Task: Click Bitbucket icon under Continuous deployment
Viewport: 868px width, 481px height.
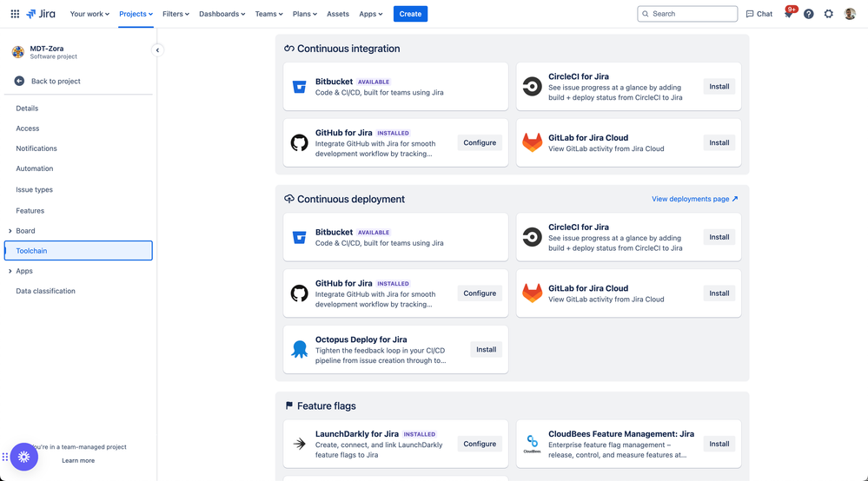Action: pyautogui.click(x=300, y=237)
